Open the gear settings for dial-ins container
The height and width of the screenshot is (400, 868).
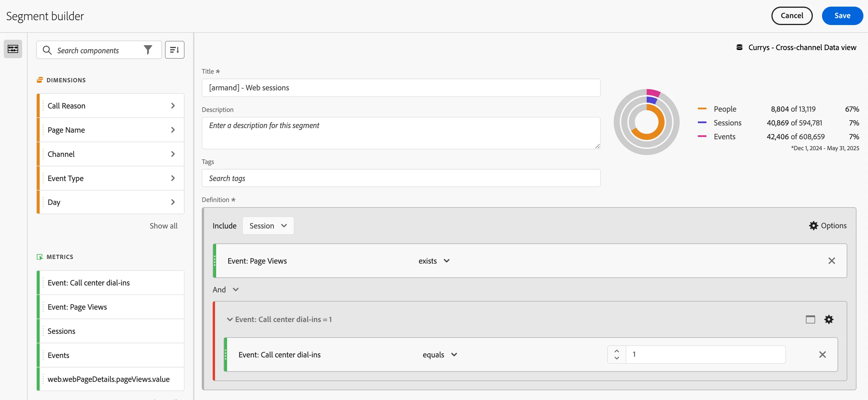(829, 319)
